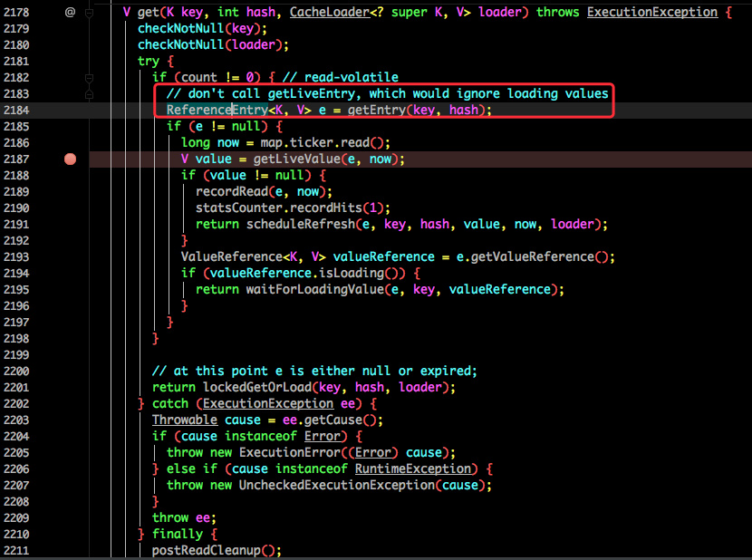Click the getLiveValue call on breakpoint line
The width and height of the screenshot is (752, 560).
coord(297,159)
